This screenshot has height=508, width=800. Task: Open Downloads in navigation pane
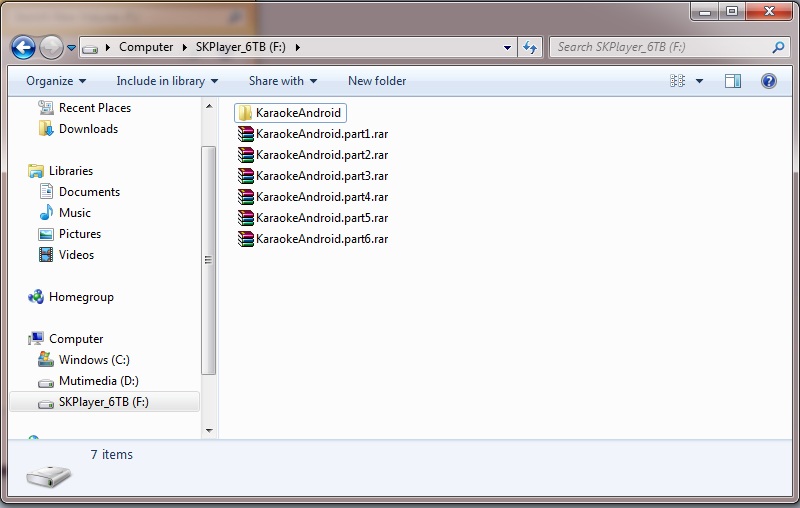(88, 129)
